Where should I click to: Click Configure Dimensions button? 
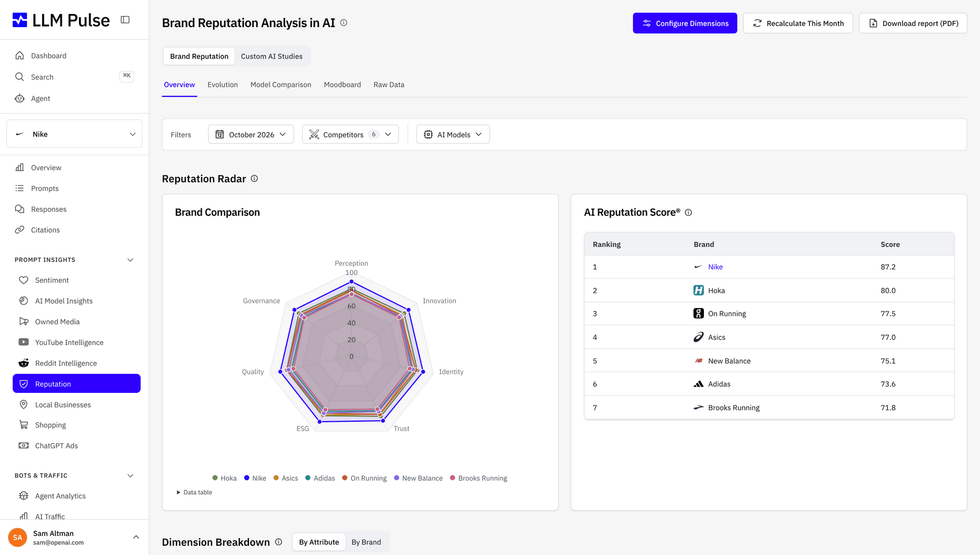[685, 23]
